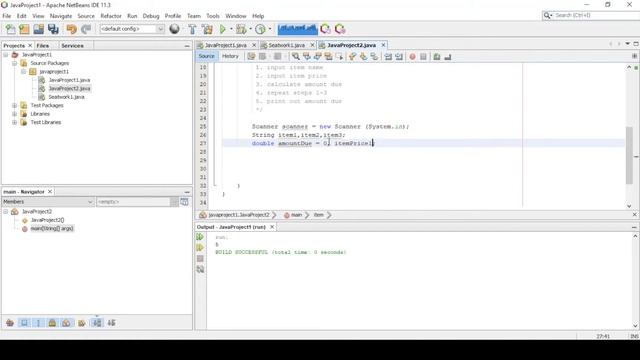Image resolution: width=640 pixels, height=360 pixels.
Task: Open the Run Project dropdown arrow
Action: (231, 29)
